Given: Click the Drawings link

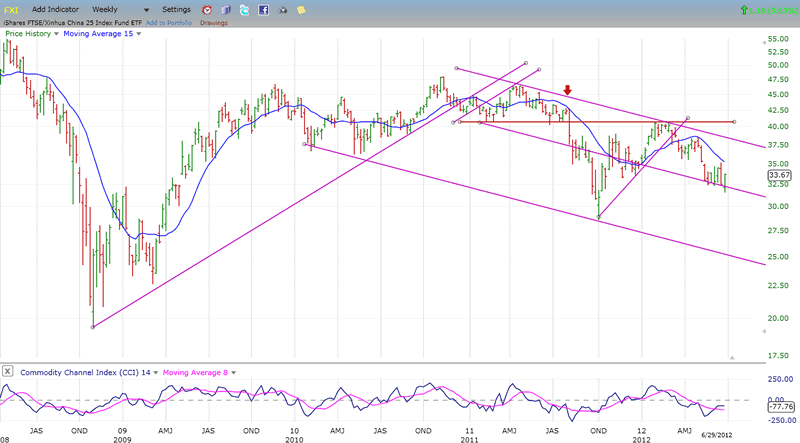Looking at the screenshot, I should tap(214, 21).
